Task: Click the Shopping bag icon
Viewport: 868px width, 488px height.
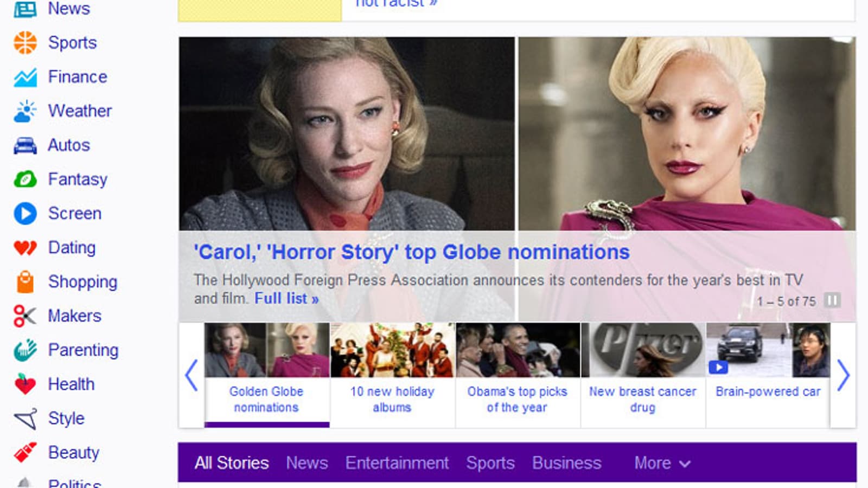Action: point(25,282)
